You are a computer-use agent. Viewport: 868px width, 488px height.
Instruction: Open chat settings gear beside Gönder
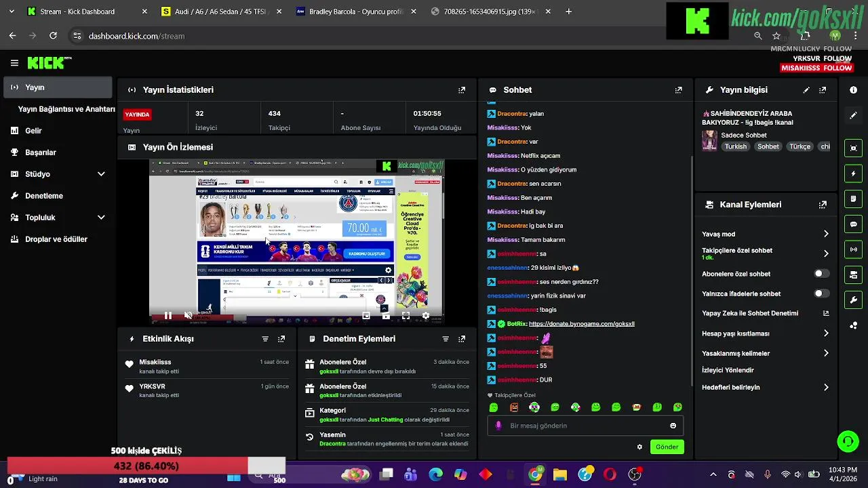[x=639, y=447]
